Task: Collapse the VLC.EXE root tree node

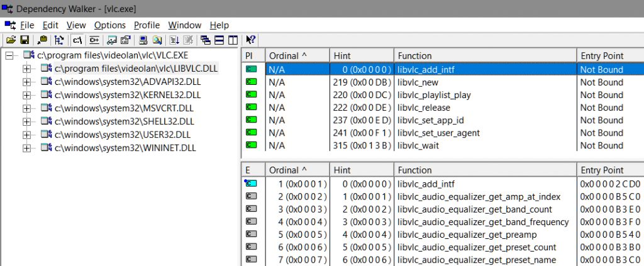Action: click(x=9, y=55)
